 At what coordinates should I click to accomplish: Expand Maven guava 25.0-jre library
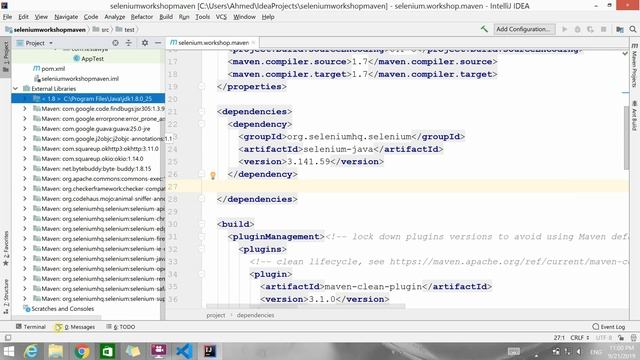coord(25,129)
